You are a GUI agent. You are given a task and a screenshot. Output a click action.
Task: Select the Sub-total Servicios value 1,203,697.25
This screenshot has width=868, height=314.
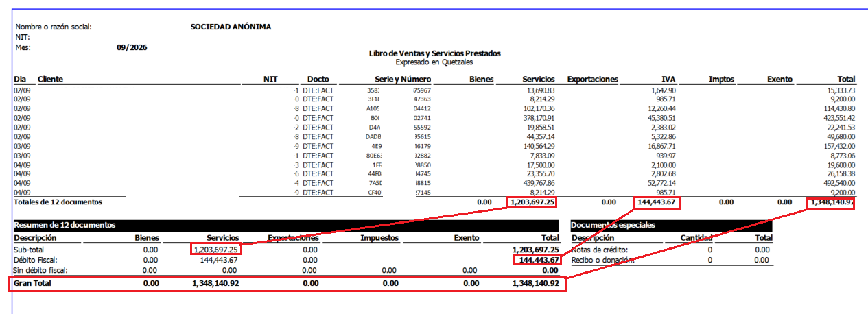point(215,250)
